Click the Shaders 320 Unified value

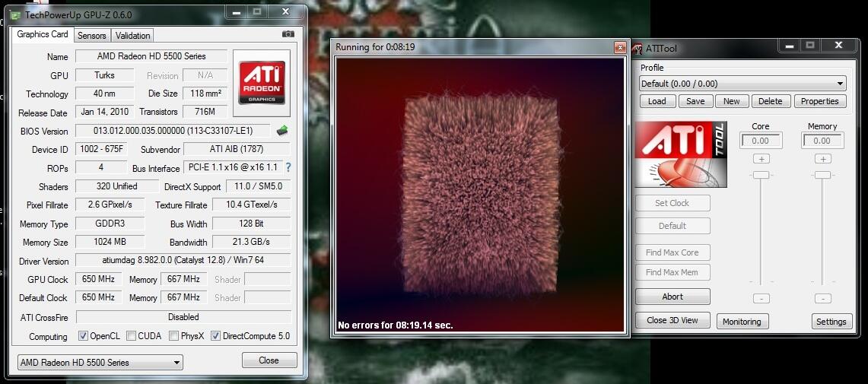pos(116,186)
